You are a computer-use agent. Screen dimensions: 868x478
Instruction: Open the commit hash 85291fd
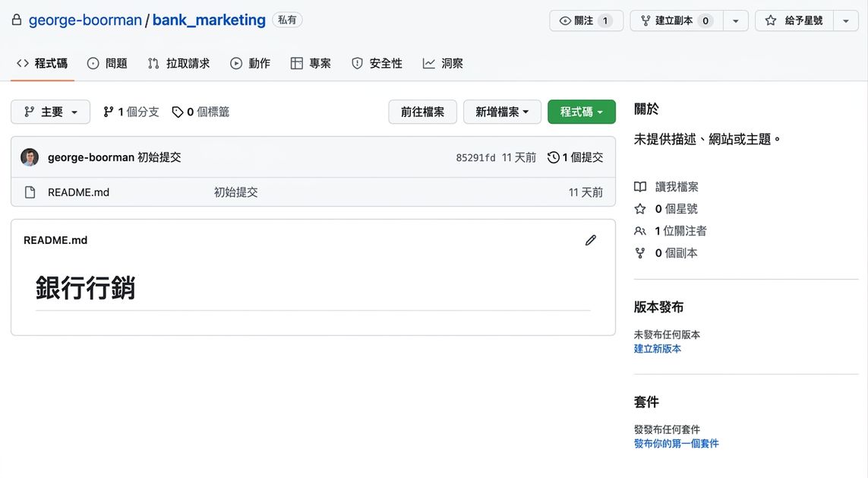(x=475, y=158)
